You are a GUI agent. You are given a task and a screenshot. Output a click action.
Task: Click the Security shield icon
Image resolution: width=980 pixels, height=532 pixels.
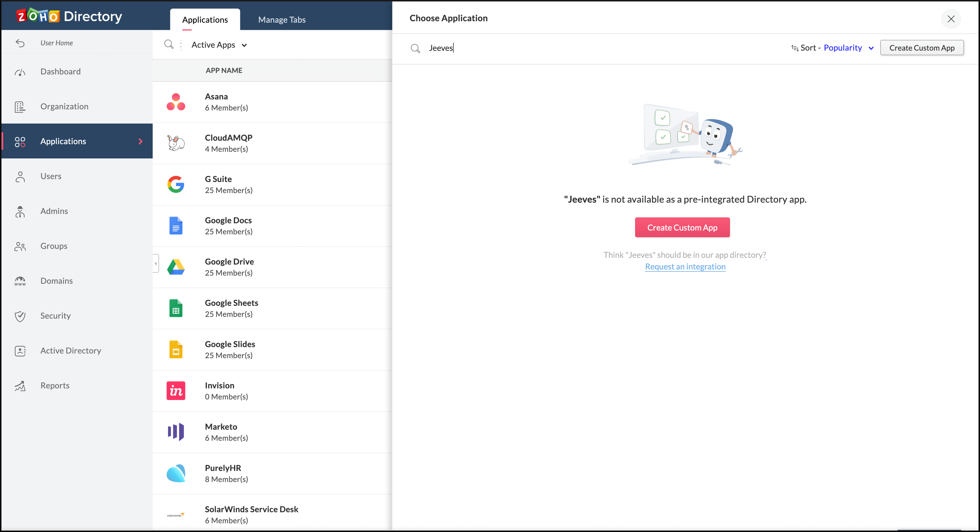(x=20, y=316)
